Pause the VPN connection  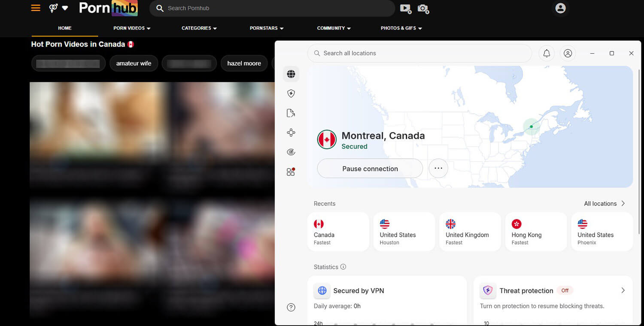[x=370, y=169]
